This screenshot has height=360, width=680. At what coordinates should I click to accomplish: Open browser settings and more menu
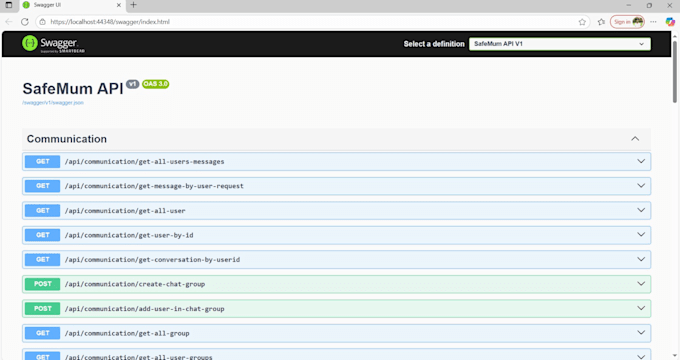[x=653, y=22]
